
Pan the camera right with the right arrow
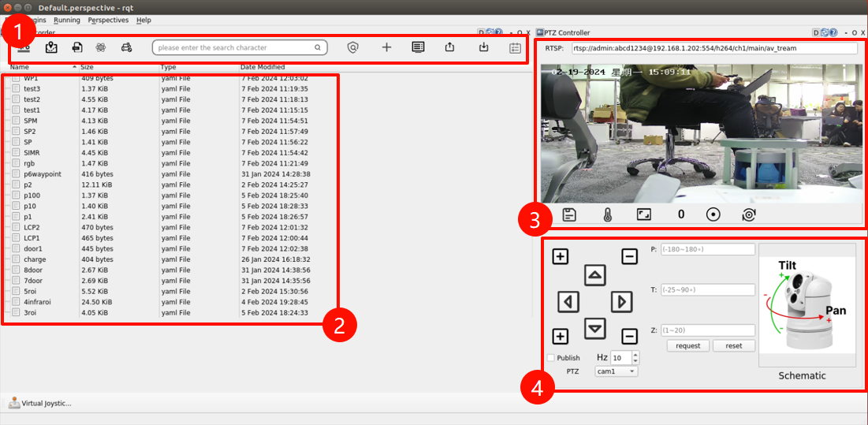pyautogui.click(x=622, y=301)
